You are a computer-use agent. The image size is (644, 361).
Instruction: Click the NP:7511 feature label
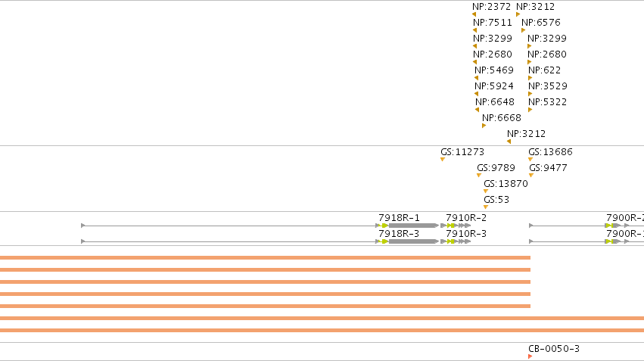point(493,23)
